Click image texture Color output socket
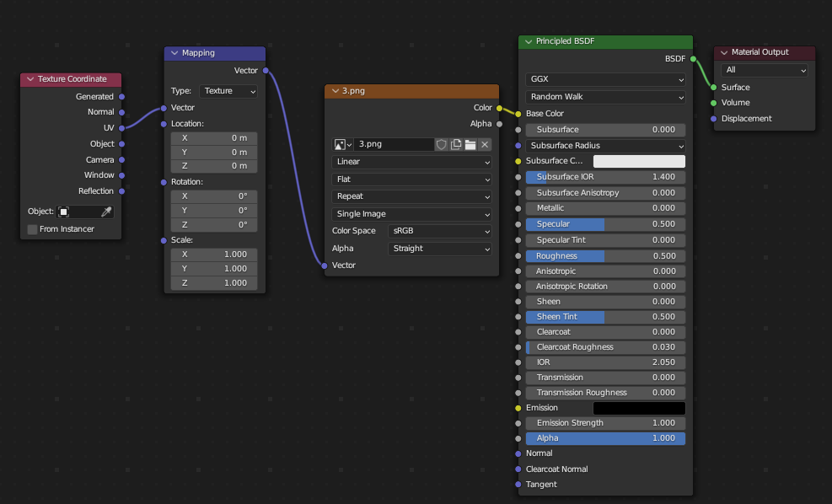The height and width of the screenshot is (504, 832). (x=499, y=108)
